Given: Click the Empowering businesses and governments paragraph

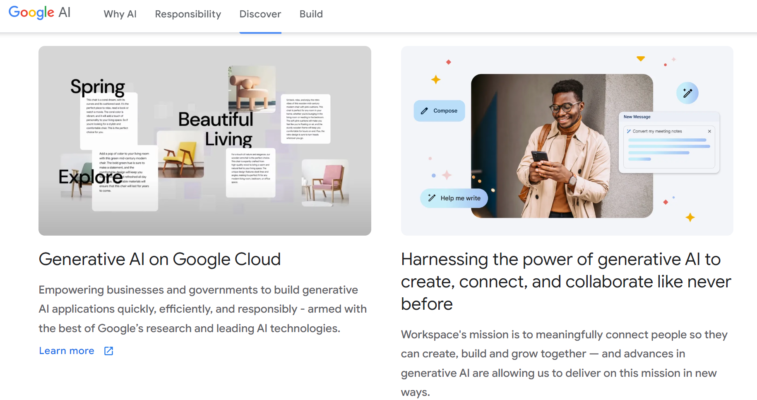Looking at the screenshot, I should 203,309.
